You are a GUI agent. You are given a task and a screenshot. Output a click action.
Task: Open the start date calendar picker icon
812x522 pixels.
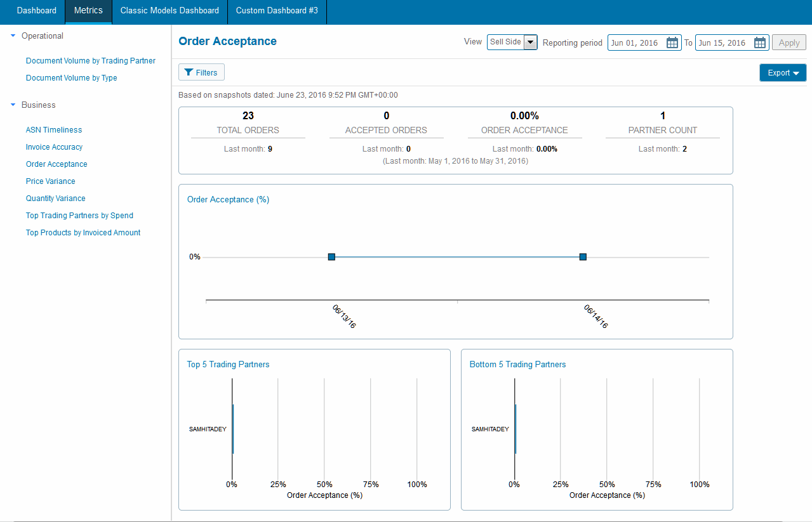672,42
